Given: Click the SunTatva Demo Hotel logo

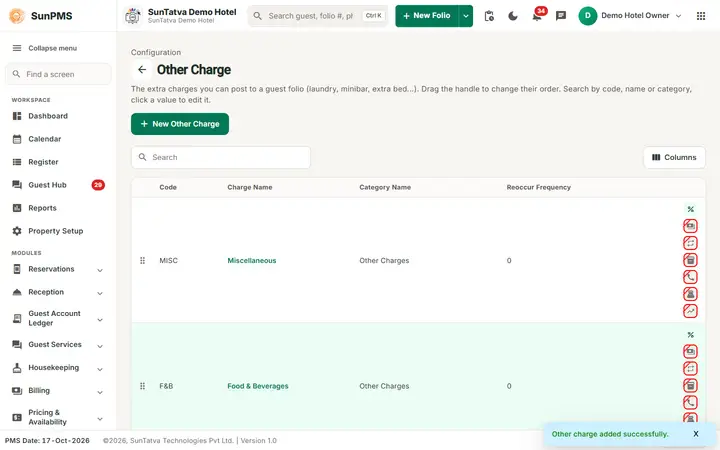Looking at the screenshot, I should coord(133,16).
